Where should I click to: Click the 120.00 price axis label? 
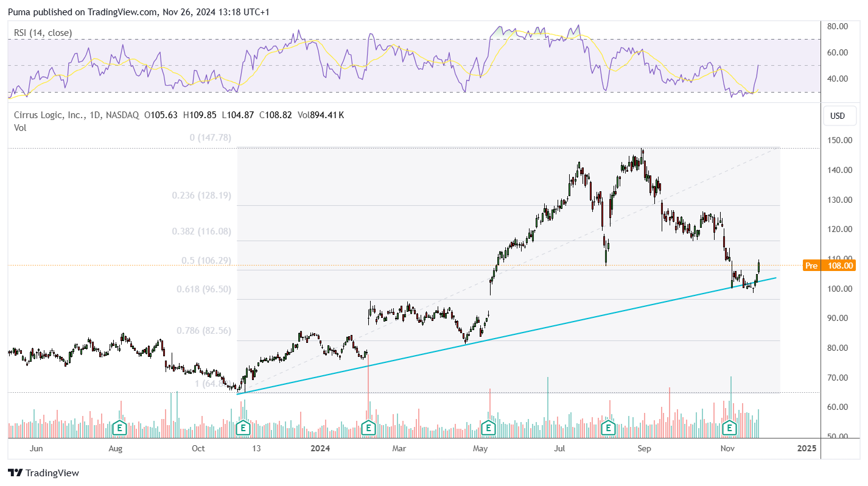838,229
